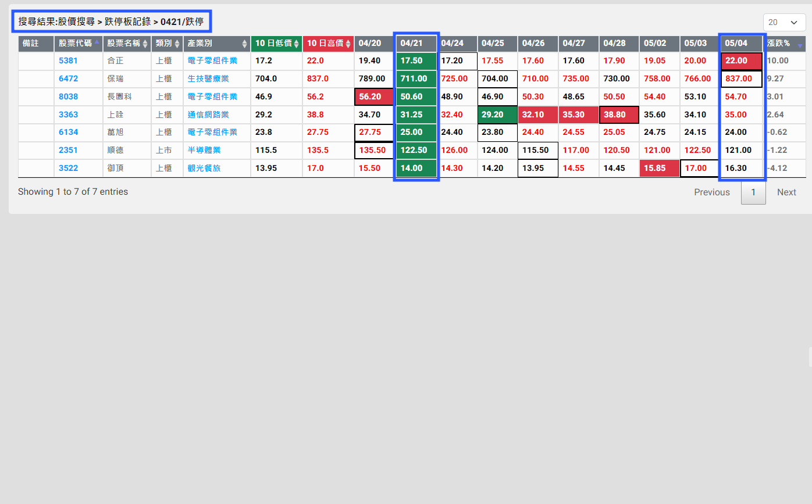Click the red highlighted 15.85 cell
Image resolution: width=812 pixels, height=504 pixels.
pos(660,169)
